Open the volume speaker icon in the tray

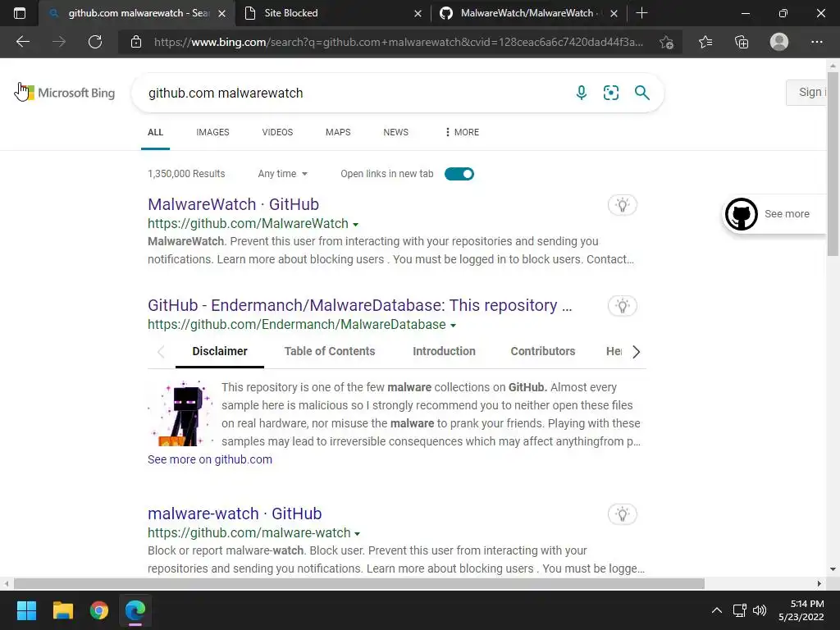coord(759,610)
